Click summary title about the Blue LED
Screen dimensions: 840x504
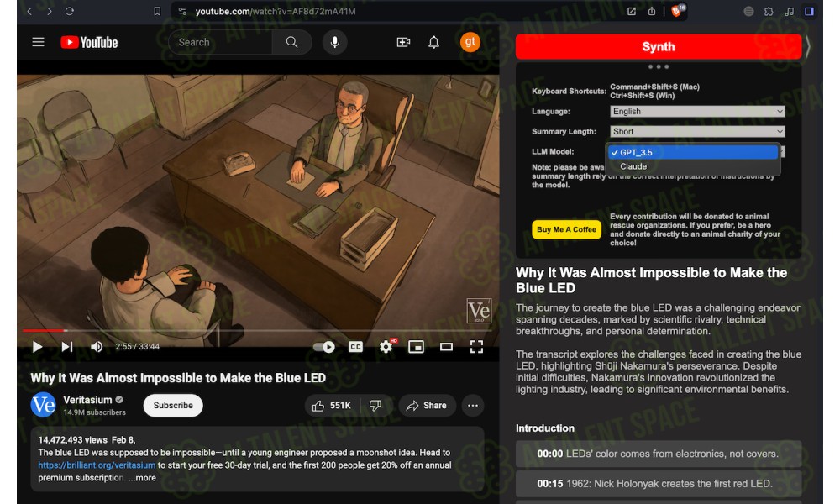tap(652, 280)
